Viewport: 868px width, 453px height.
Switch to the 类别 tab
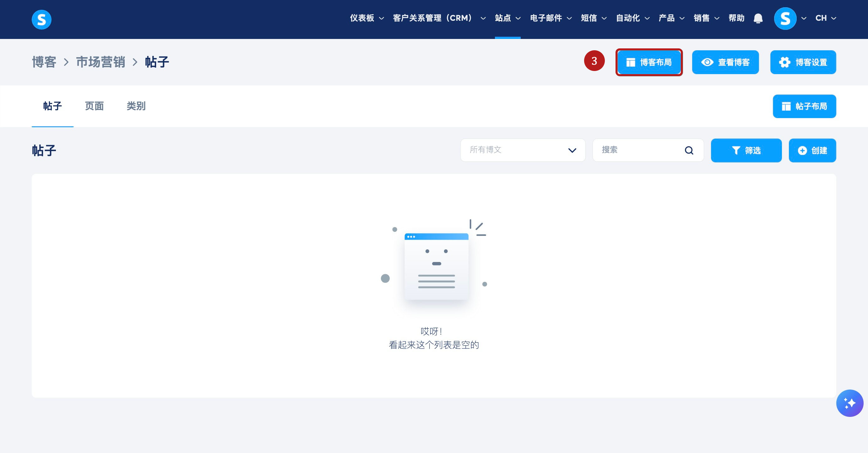[136, 106]
